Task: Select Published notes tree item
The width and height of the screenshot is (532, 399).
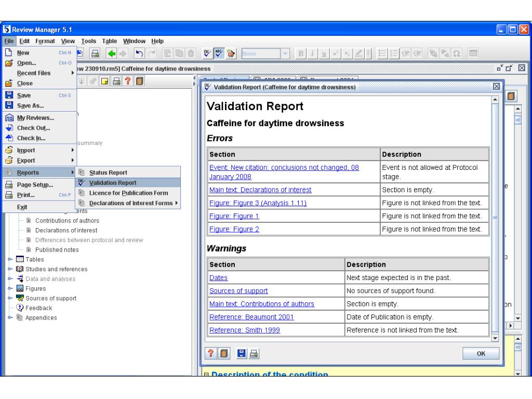Action: pos(57,250)
